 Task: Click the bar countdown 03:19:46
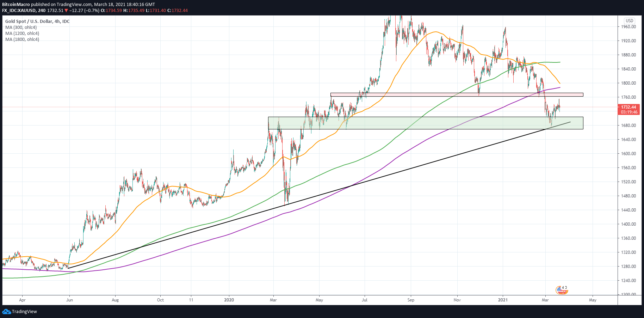point(628,112)
